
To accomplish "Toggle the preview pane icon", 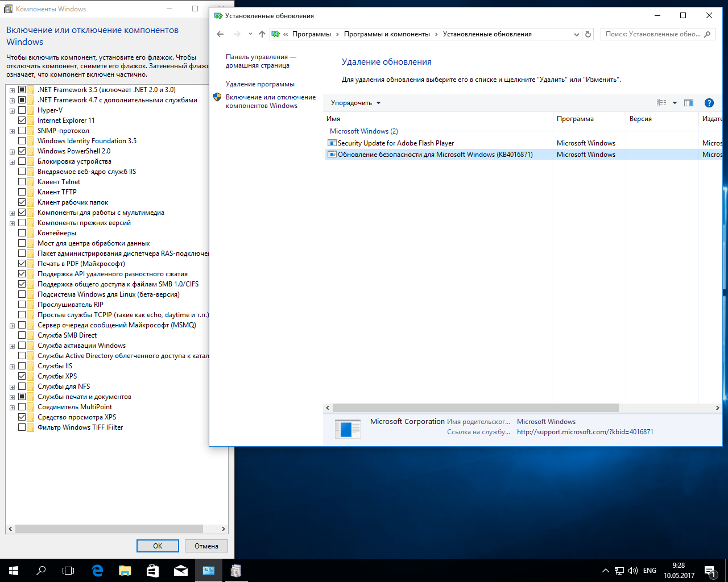I will tap(689, 103).
